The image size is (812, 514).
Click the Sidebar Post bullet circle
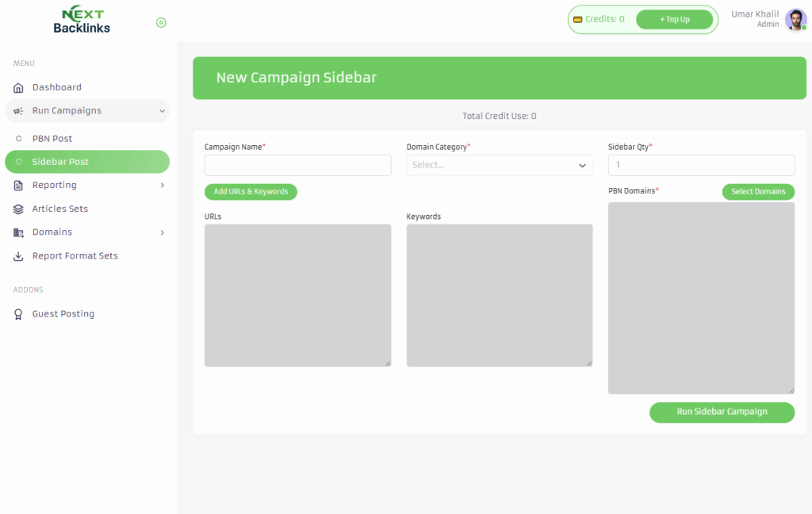19,162
